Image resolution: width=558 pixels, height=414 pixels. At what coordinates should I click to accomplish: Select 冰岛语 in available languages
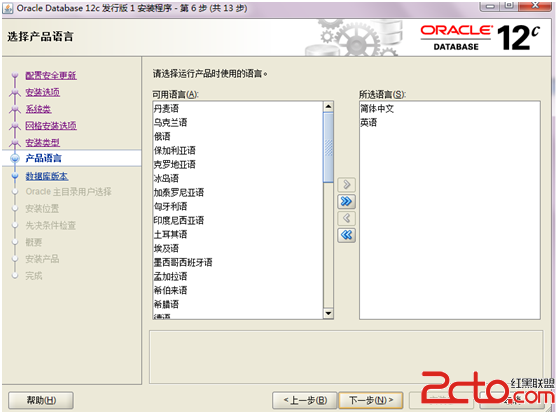pyautogui.click(x=238, y=178)
